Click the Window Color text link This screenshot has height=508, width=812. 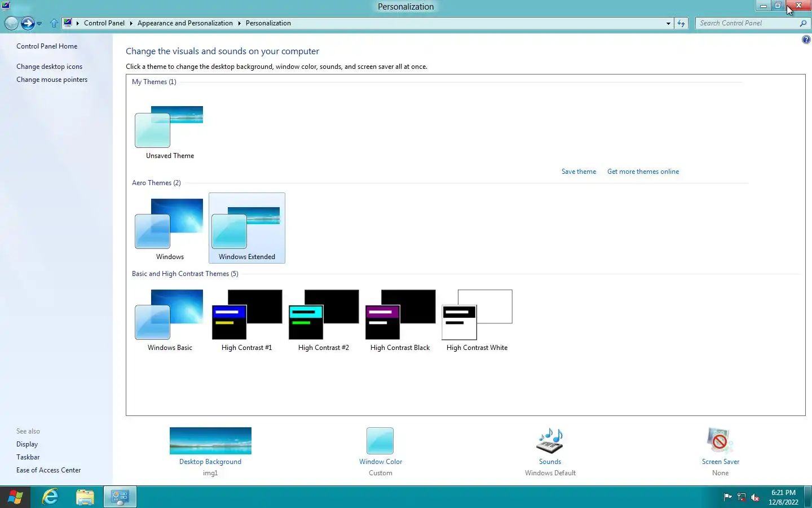pos(381,462)
